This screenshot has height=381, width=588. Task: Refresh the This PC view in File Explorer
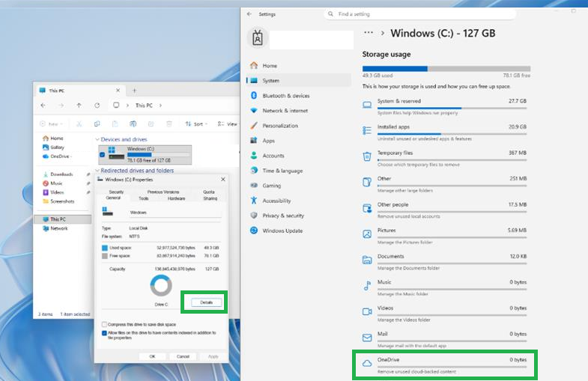pos(97,106)
